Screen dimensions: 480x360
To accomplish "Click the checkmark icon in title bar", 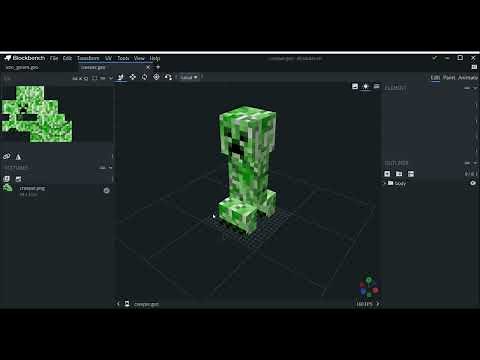I will [434, 58].
